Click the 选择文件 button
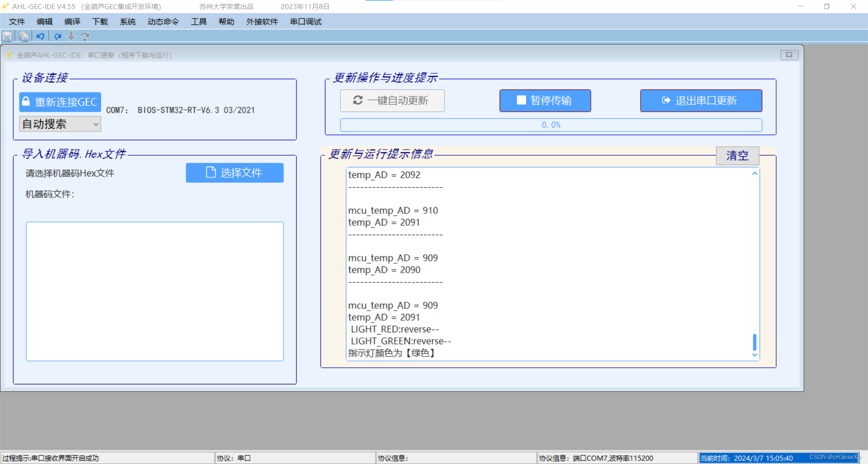This screenshot has height=464, width=868. point(235,173)
